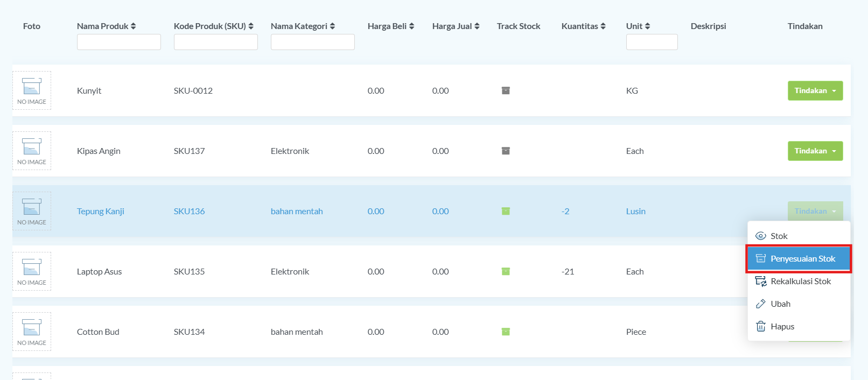Click the green track stock icon for Cotton Bud

pyautogui.click(x=506, y=332)
